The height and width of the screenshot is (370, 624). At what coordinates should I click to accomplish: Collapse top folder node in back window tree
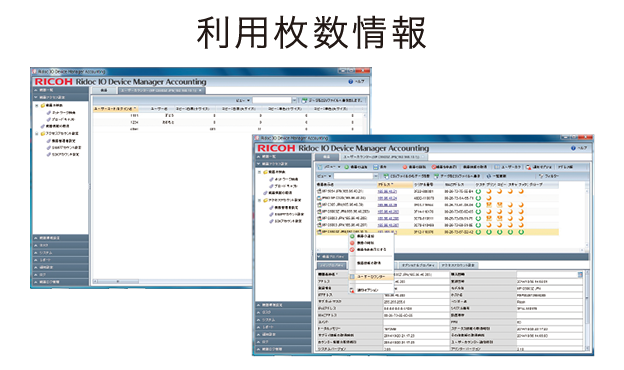[37, 106]
